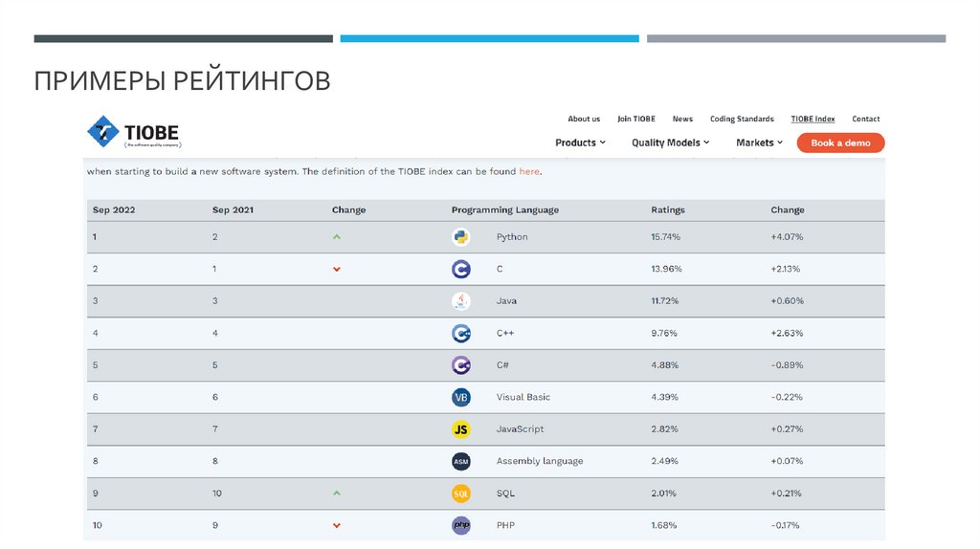The height and width of the screenshot is (549, 980).
Task: Click the 4.39% rating value
Action: [664, 397]
